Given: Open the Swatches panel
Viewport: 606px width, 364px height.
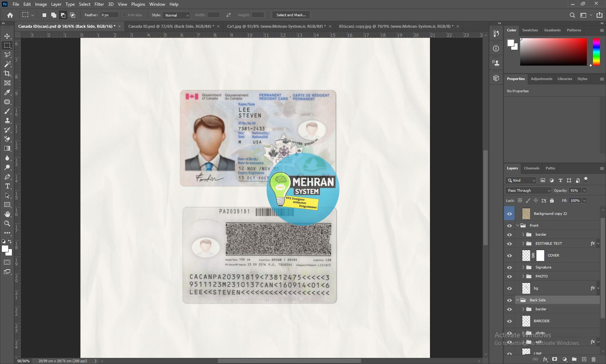Looking at the screenshot, I should (530, 30).
